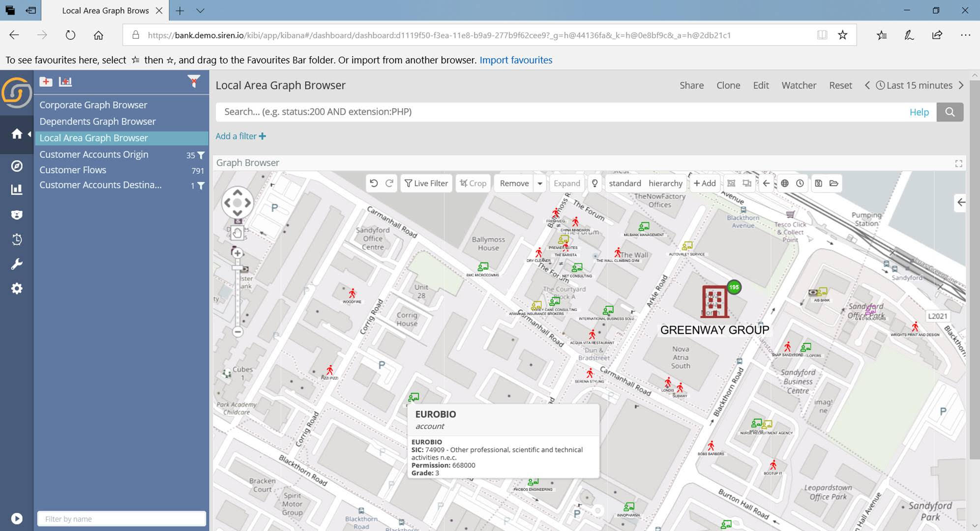Select Local Area Graph Browser dashboard
The image size is (980, 531).
coord(121,138)
